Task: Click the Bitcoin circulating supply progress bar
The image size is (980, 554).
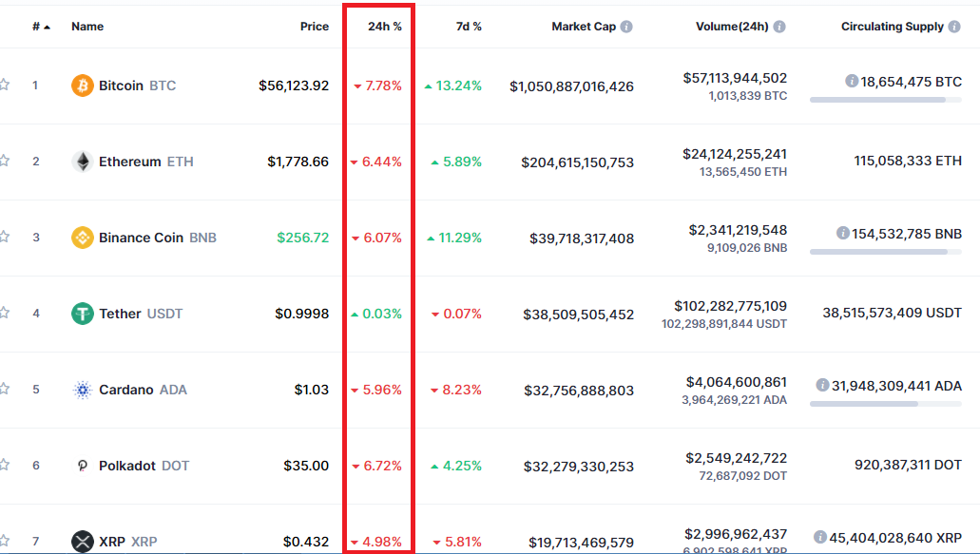Action: click(886, 100)
